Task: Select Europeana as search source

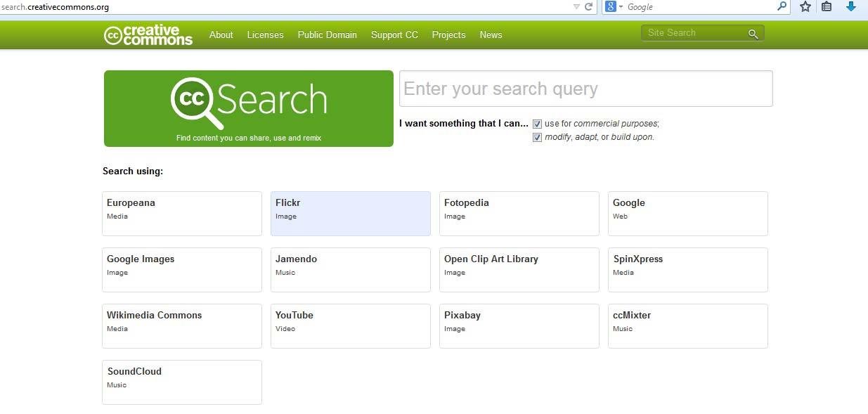Action: [x=182, y=214]
